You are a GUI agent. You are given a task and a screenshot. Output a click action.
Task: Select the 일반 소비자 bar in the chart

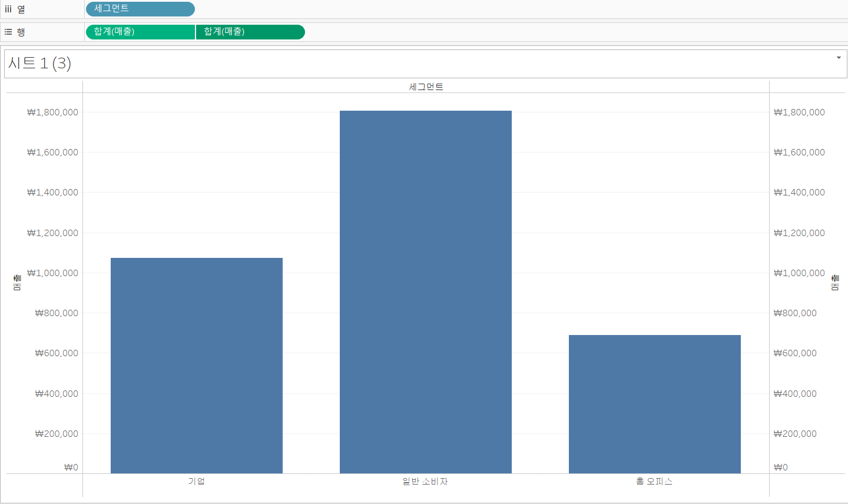[426, 292]
